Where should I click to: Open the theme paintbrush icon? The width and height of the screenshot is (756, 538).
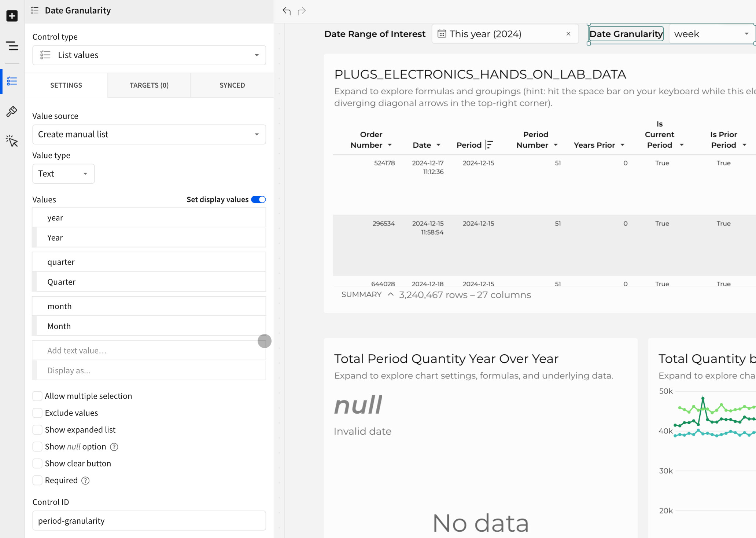tap(12, 111)
